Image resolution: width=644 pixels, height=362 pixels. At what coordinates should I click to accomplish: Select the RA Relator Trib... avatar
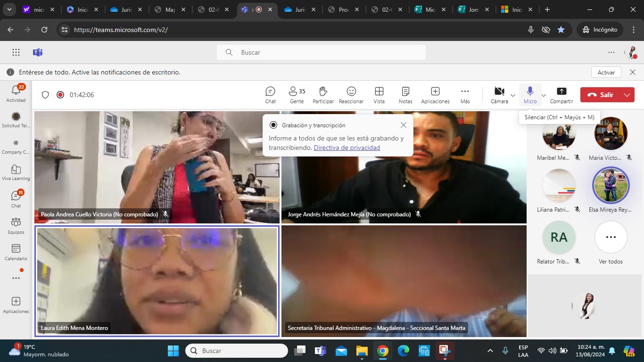[x=559, y=237]
